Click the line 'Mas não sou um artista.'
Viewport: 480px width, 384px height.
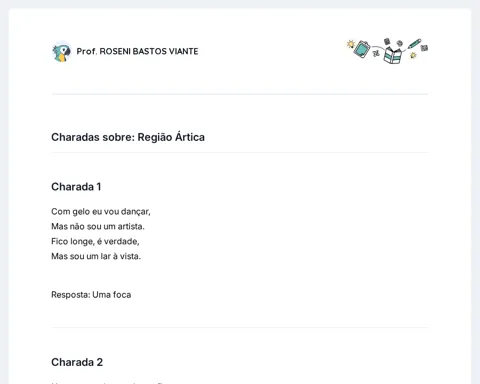coord(98,226)
